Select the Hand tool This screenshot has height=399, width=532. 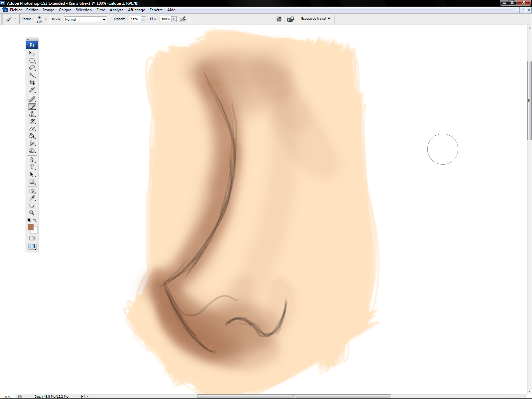pos(32,205)
